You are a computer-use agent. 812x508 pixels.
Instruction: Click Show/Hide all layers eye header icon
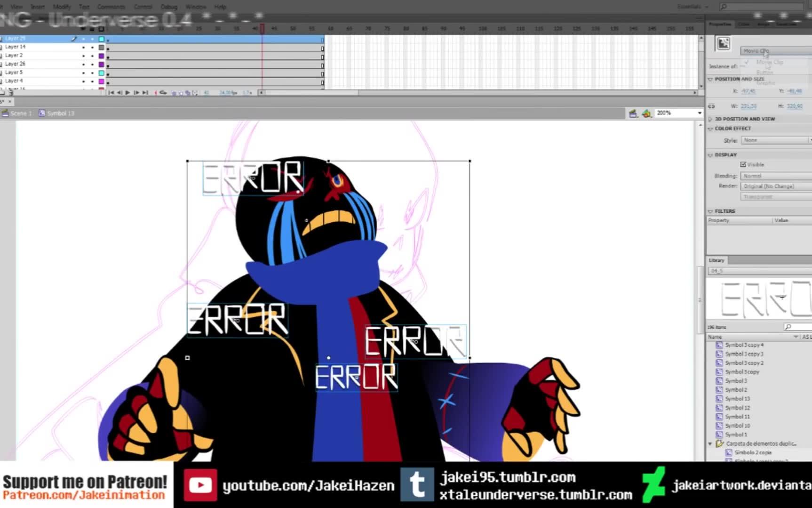pyautogui.click(x=83, y=29)
